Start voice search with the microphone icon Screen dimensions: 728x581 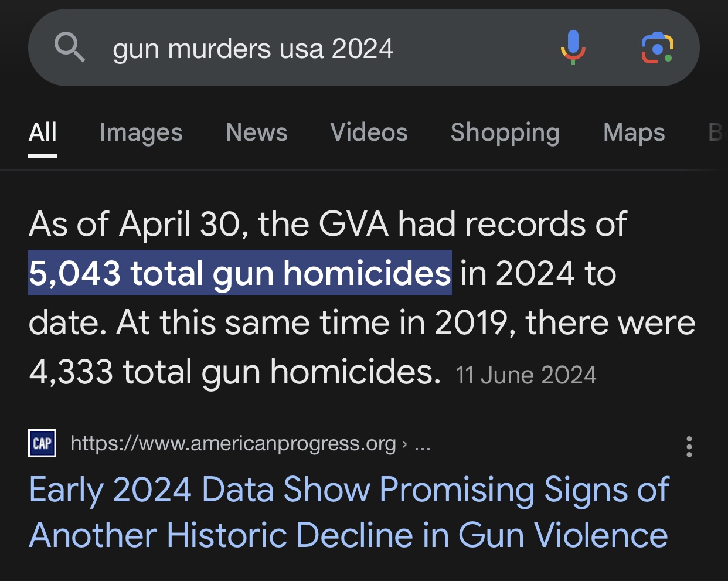pyautogui.click(x=573, y=47)
